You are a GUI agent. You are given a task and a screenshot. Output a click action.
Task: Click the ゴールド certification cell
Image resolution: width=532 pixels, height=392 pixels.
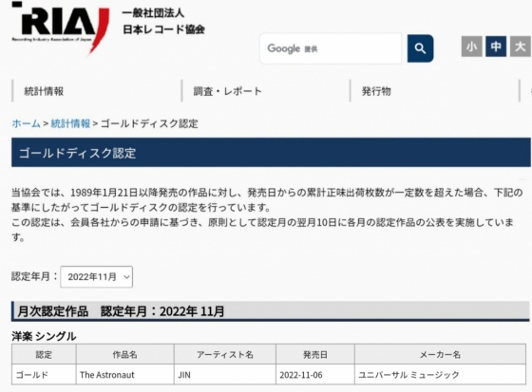[44, 374]
